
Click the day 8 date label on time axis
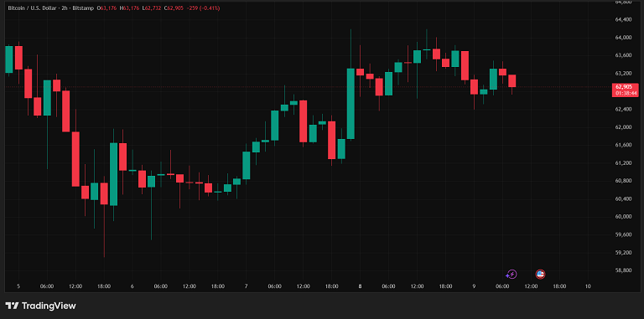[x=360, y=286]
